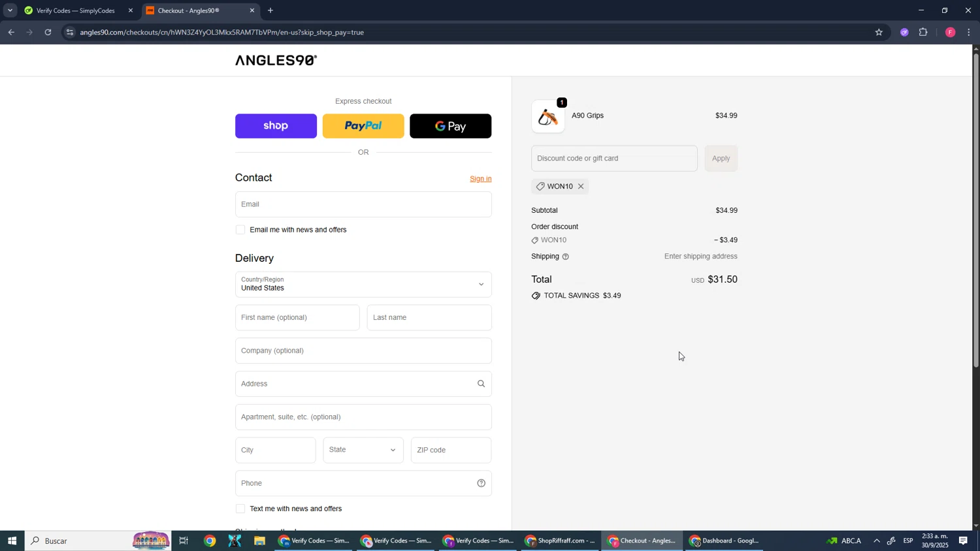Open the tab search dropdown arrow
The height and width of the screenshot is (551, 980).
[10, 10]
